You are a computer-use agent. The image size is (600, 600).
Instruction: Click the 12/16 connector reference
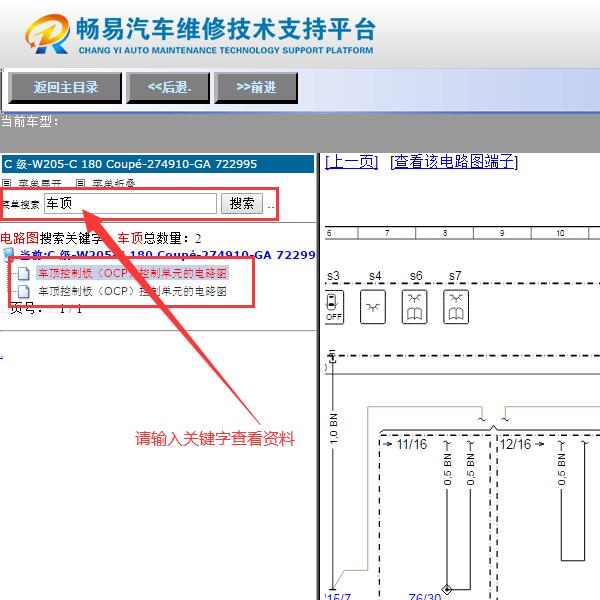(515, 444)
